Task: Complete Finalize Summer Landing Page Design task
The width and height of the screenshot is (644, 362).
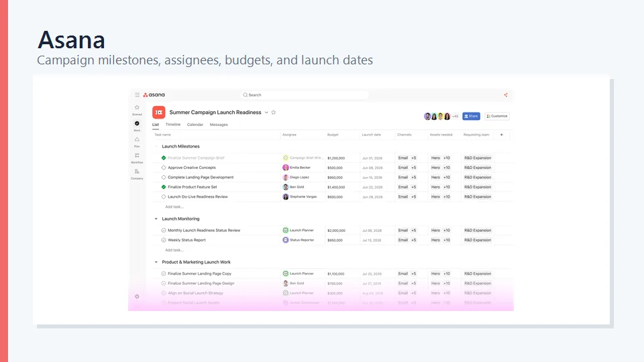Action: 164,283
